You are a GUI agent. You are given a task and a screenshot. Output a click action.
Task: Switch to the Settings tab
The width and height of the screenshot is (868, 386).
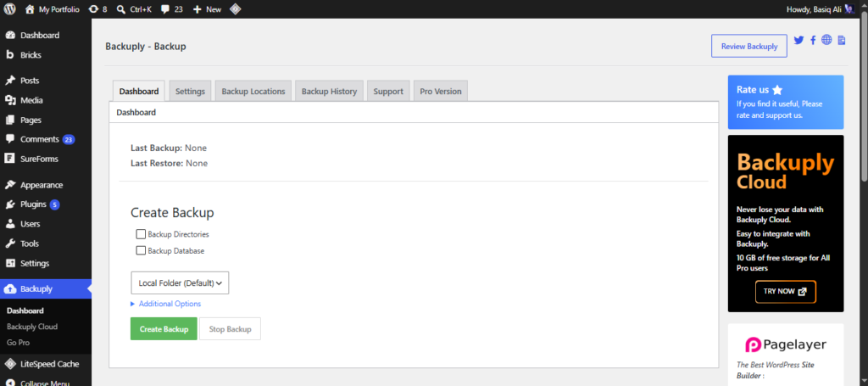click(x=190, y=92)
